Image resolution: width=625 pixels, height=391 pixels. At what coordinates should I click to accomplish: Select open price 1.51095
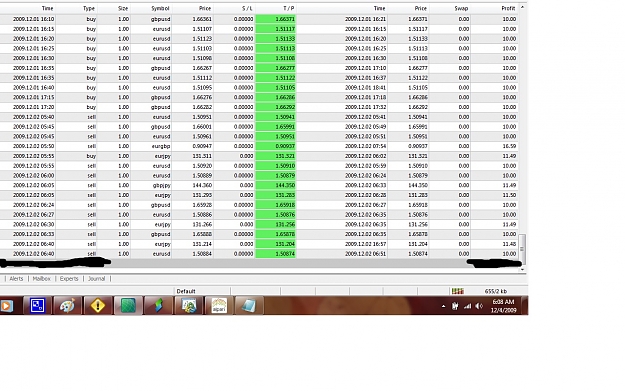202,88
